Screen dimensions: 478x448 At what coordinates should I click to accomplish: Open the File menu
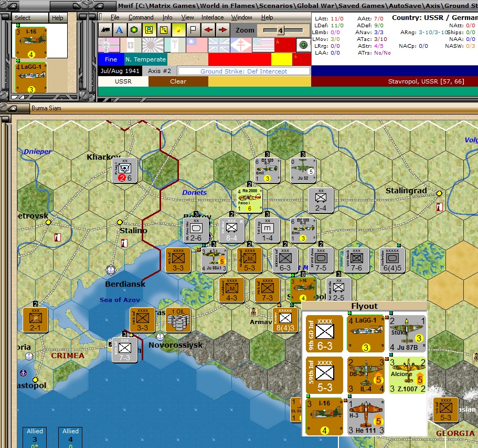(x=115, y=17)
